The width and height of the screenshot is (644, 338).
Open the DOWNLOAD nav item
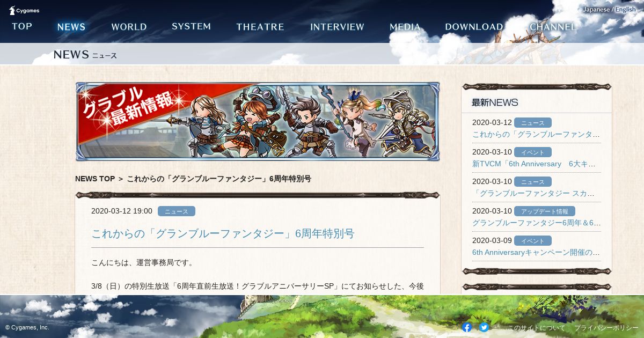pyautogui.click(x=474, y=27)
